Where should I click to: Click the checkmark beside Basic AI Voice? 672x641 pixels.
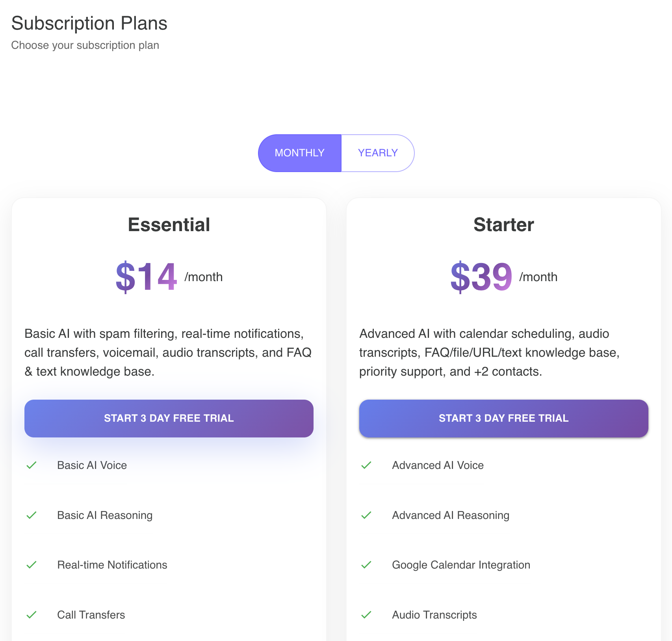32,465
